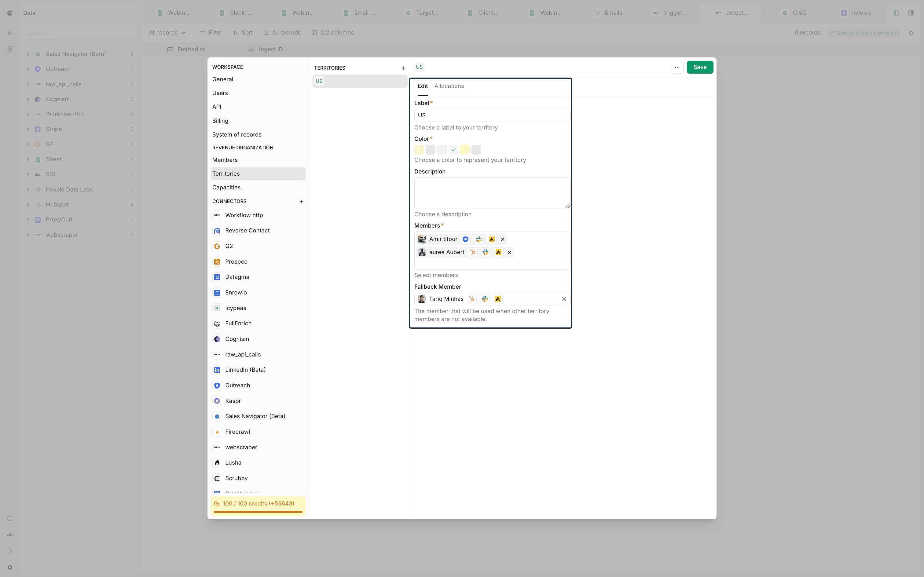This screenshot has height=577, width=924.
Task: Remove auree Aubert from members
Action: pos(510,252)
